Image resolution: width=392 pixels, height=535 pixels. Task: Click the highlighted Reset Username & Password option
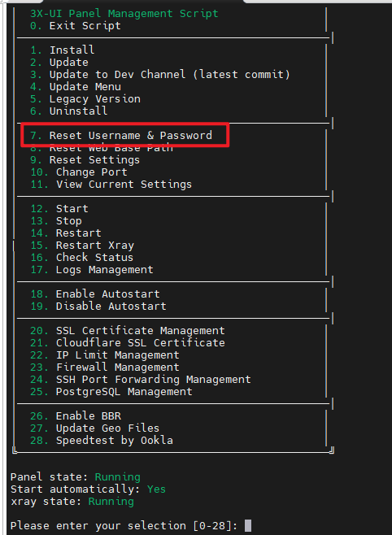(121, 136)
